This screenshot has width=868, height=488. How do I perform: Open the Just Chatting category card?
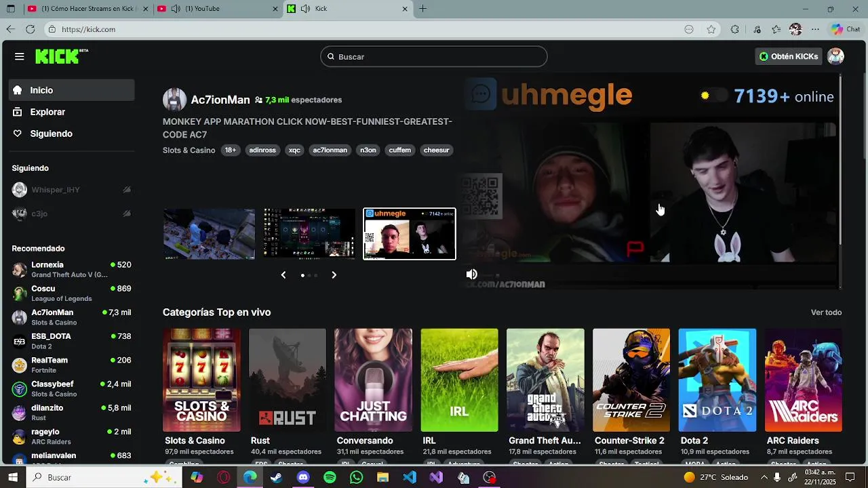pyautogui.click(x=373, y=380)
